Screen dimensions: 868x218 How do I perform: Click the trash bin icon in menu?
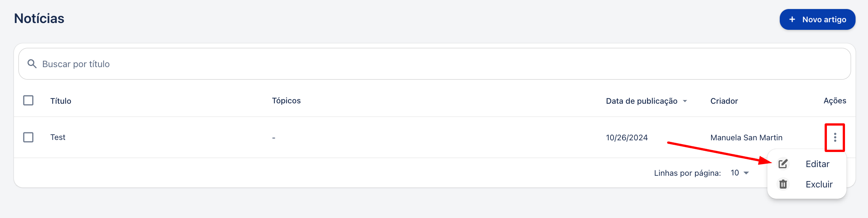click(x=783, y=184)
